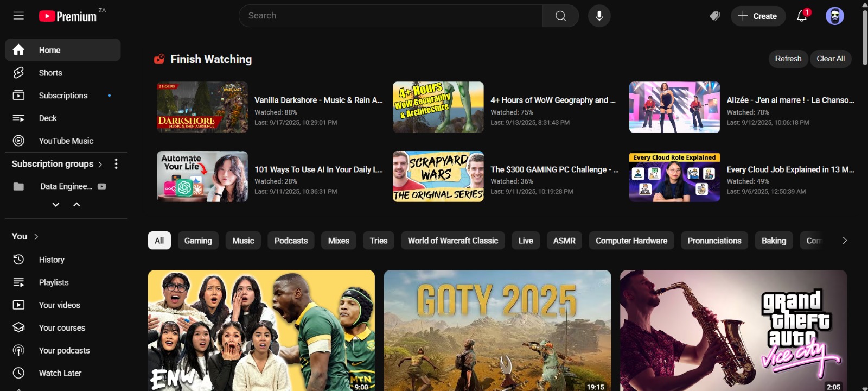Open The $300 GAMING PC Challenge title
The height and width of the screenshot is (391, 868).
point(554,169)
